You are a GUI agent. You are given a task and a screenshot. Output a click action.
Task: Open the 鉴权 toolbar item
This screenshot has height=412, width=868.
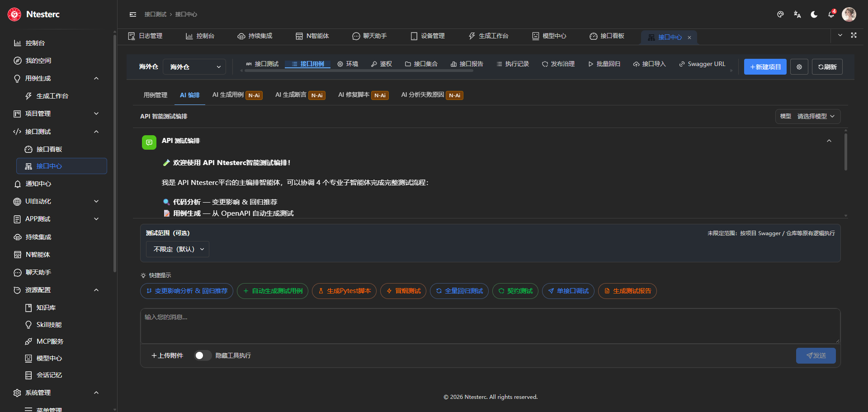[x=382, y=64]
